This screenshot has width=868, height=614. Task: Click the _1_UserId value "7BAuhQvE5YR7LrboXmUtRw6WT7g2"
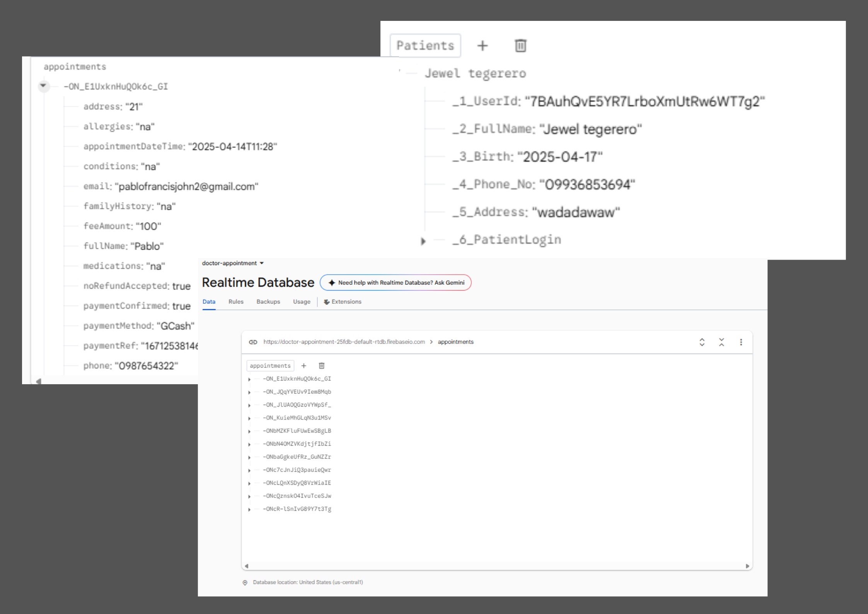pyautogui.click(x=645, y=102)
